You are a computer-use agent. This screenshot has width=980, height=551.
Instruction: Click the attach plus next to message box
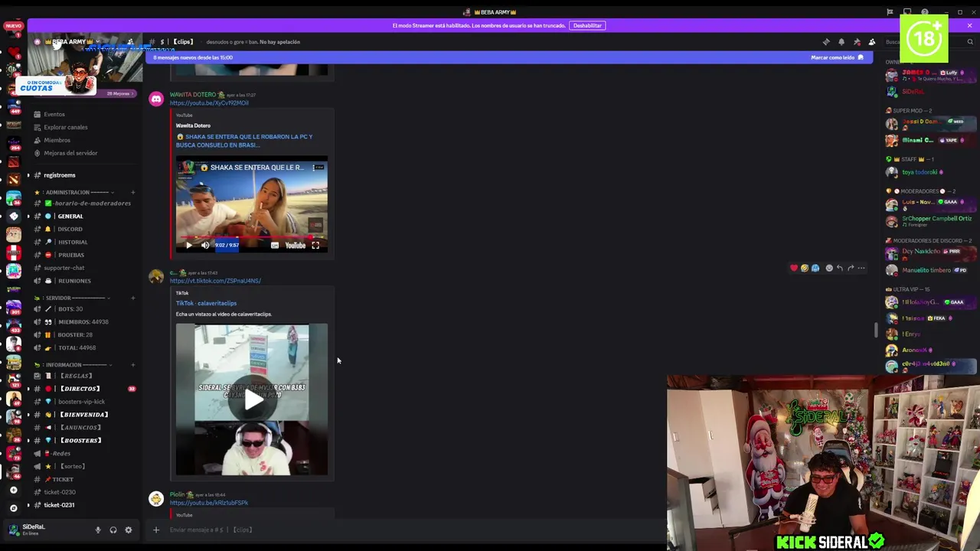click(156, 530)
